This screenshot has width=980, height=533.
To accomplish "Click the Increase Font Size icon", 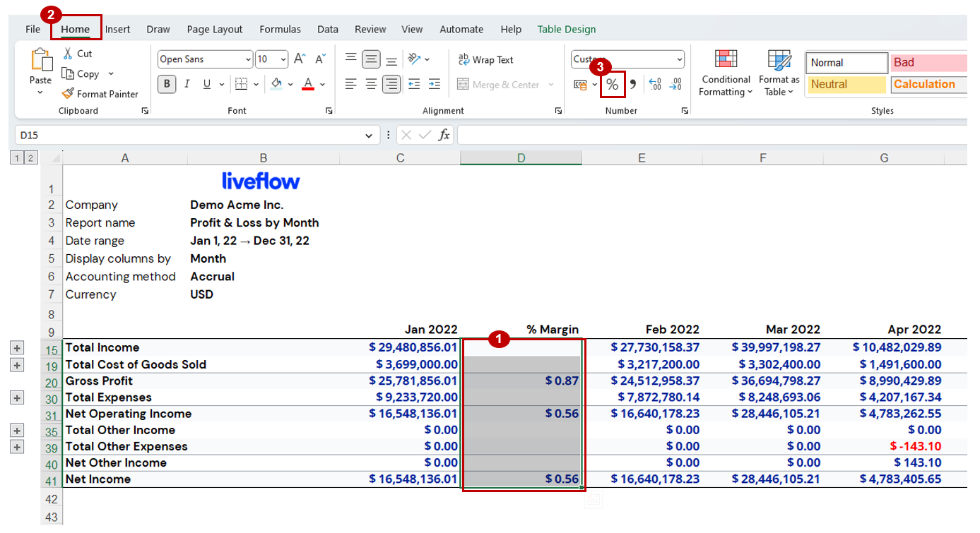I will coord(300,59).
